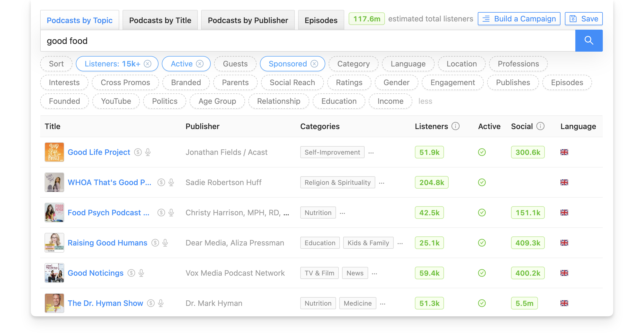The height and width of the screenshot is (335, 644).
Task: Click the green Active checkmark for Good Noticings
Action: [x=482, y=273]
